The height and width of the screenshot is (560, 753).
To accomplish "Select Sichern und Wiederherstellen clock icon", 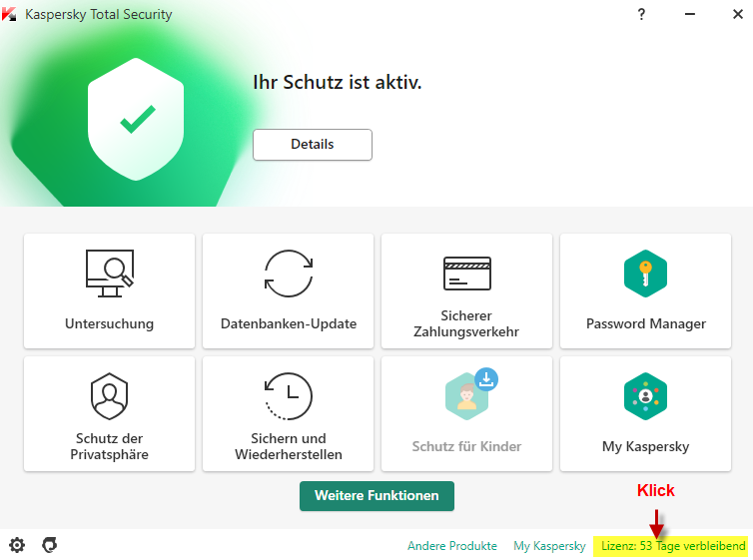I will 289,396.
